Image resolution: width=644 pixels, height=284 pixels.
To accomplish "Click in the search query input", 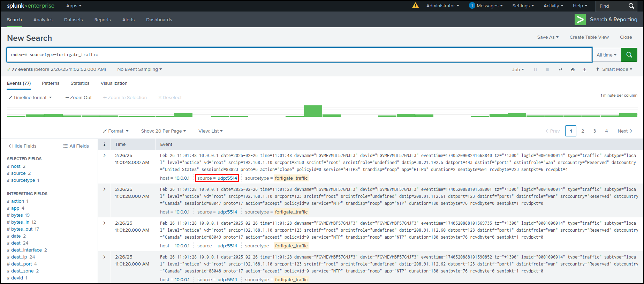I will click(299, 55).
